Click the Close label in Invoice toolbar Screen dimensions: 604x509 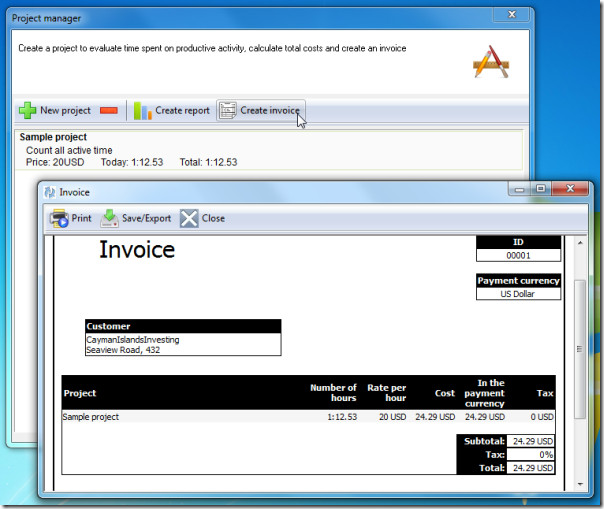tap(213, 218)
